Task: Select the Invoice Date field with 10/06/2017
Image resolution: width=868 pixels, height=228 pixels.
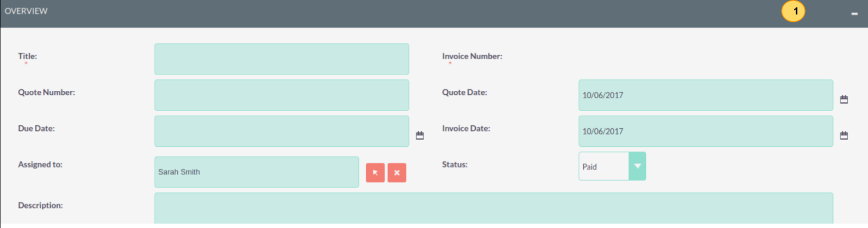Action: pyautogui.click(x=705, y=131)
